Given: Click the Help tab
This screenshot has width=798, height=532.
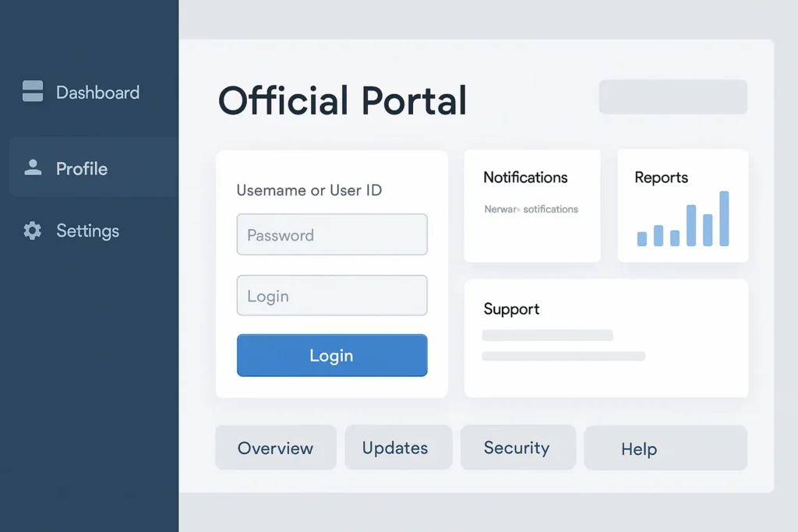Looking at the screenshot, I should click(x=639, y=449).
